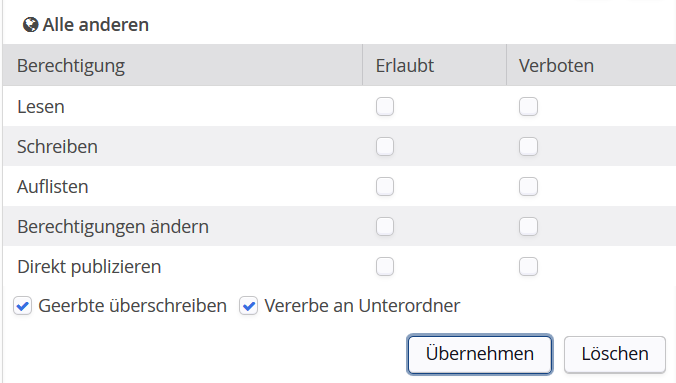The width and height of the screenshot is (676, 383).
Task: Forbid Lesen via Verboten checkbox
Action: [x=528, y=107]
